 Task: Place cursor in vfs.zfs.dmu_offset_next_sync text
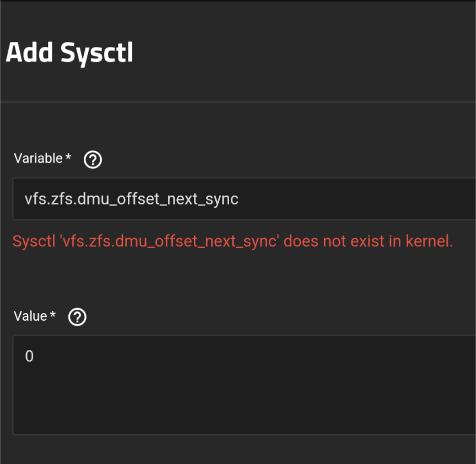point(131,199)
